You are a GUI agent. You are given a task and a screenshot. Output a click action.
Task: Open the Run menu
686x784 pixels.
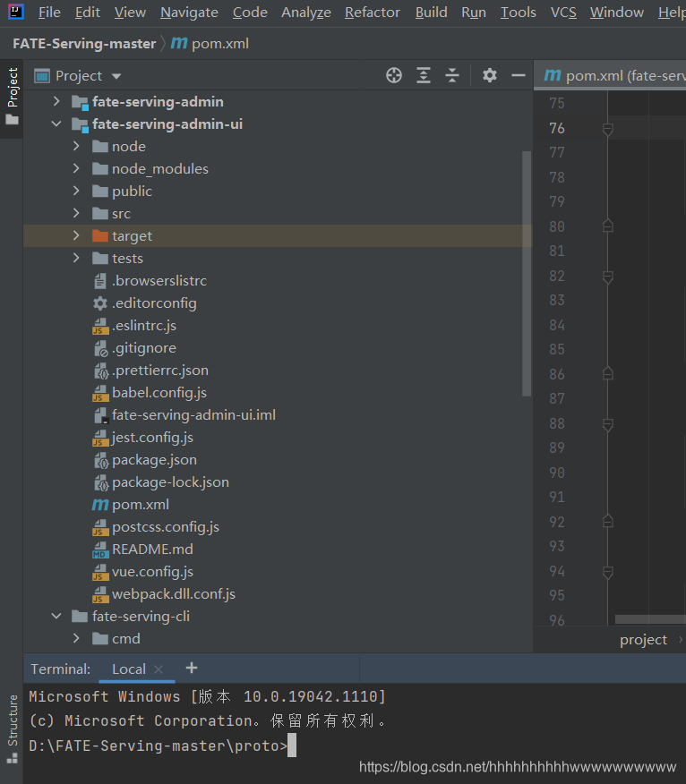pos(474,12)
